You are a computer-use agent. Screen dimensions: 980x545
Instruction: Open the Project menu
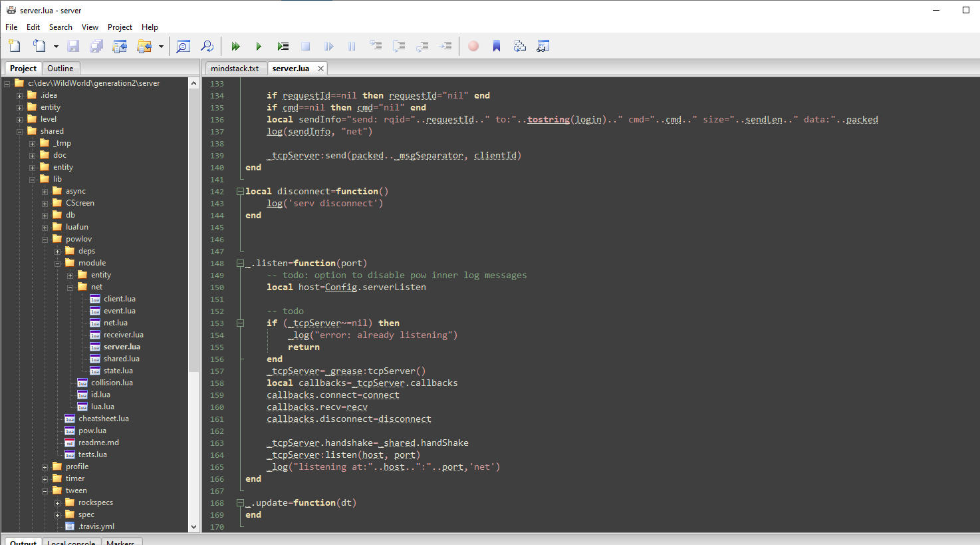(x=120, y=27)
